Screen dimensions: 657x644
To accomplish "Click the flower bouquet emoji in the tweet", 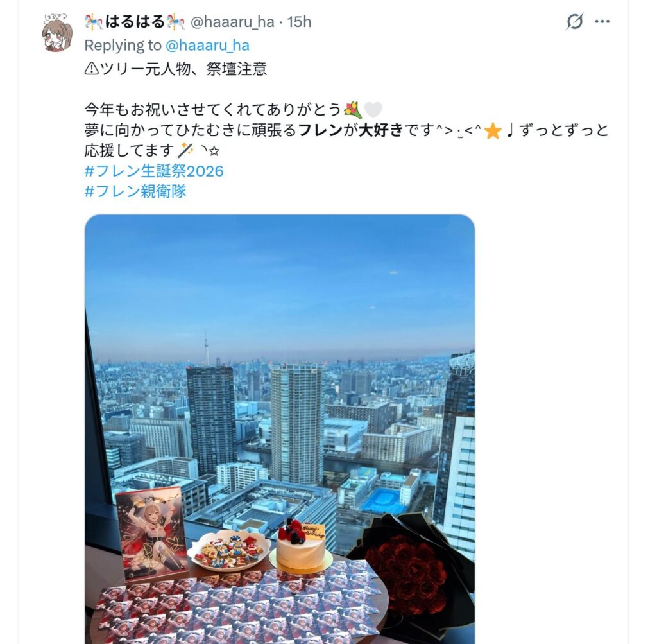I will click(x=352, y=110).
